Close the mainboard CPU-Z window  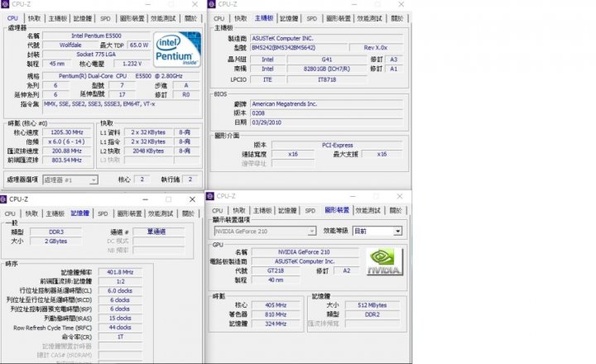point(401,4)
